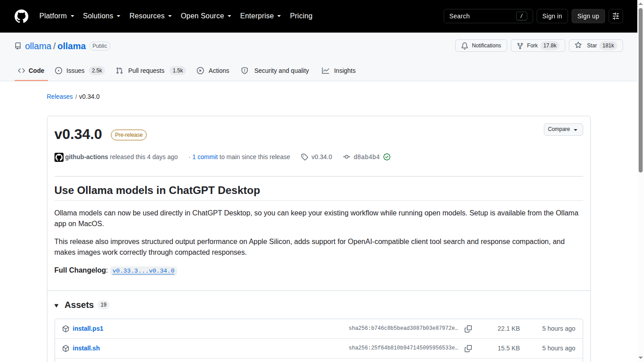Open the Pull requests tab
Image resolution: width=644 pixels, height=362 pixels.
point(150,71)
